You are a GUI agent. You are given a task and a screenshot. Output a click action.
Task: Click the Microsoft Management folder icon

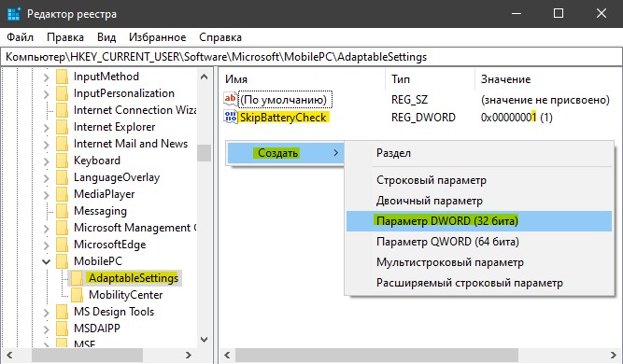[x=62, y=228]
